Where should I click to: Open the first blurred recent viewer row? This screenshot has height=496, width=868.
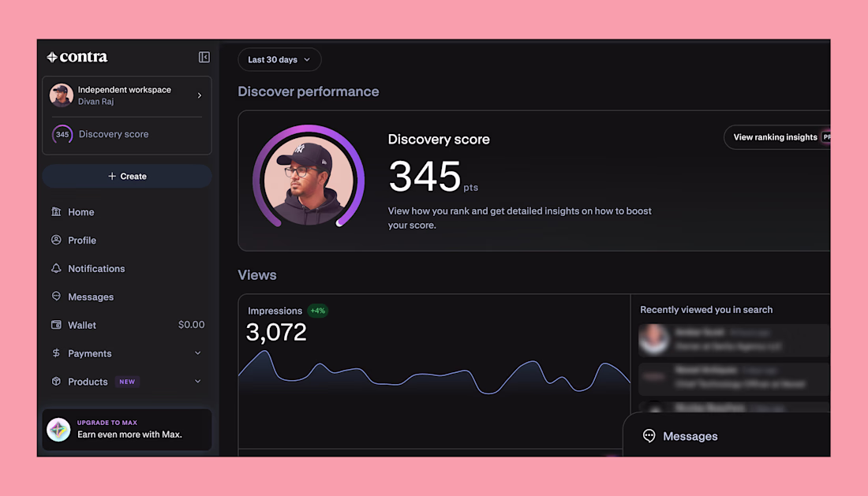pyautogui.click(x=734, y=340)
